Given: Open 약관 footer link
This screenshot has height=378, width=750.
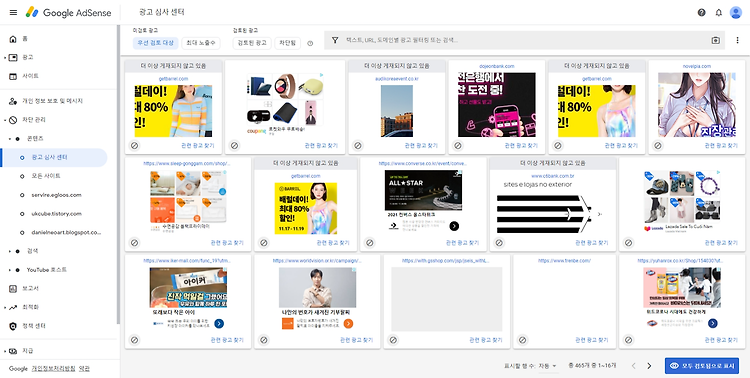Looking at the screenshot, I should [x=85, y=368].
